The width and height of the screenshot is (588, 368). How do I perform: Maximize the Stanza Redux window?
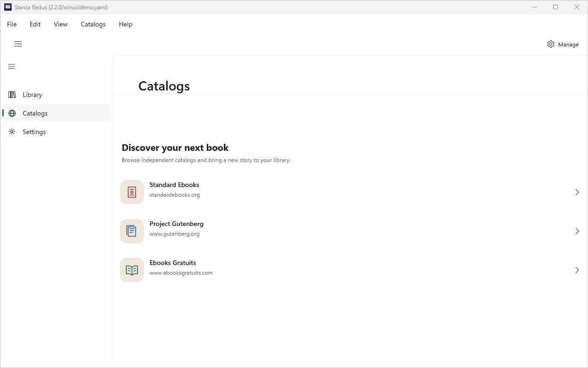point(555,7)
